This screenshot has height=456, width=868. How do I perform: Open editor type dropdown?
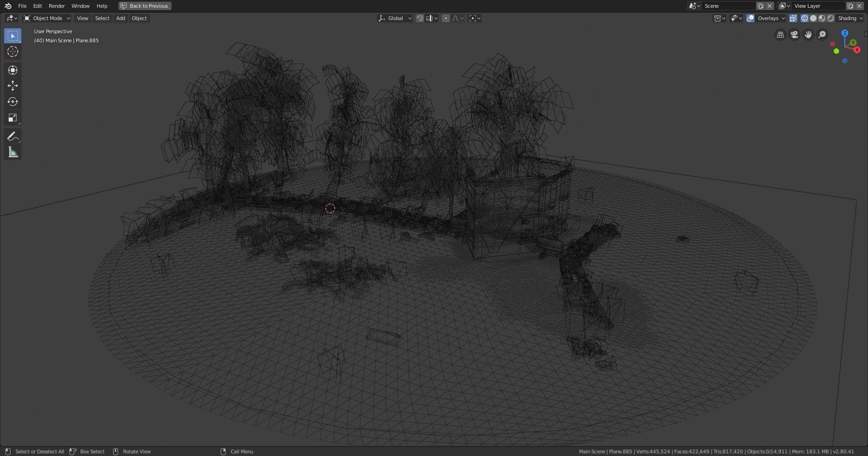point(11,18)
